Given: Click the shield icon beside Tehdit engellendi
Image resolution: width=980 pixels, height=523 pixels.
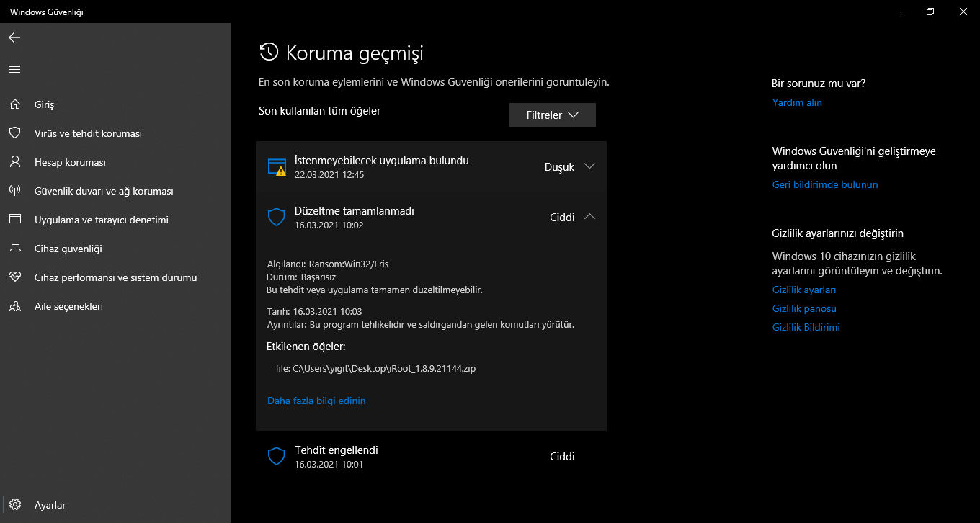Looking at the screenshot, I should [277, 457].
